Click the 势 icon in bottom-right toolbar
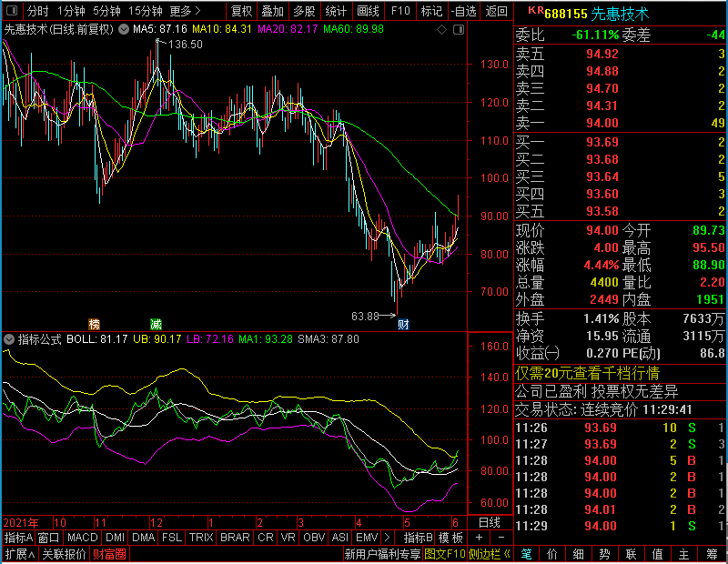The height and width of the screenshot is (564, 728). click(x=605, y=554)
